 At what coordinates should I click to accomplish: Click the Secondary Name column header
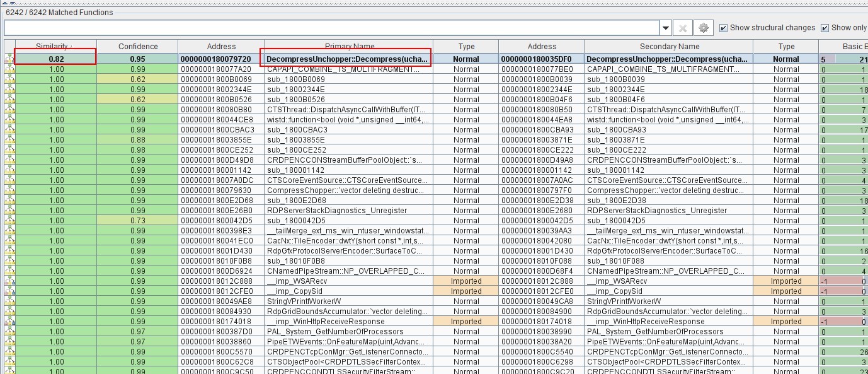669,47
